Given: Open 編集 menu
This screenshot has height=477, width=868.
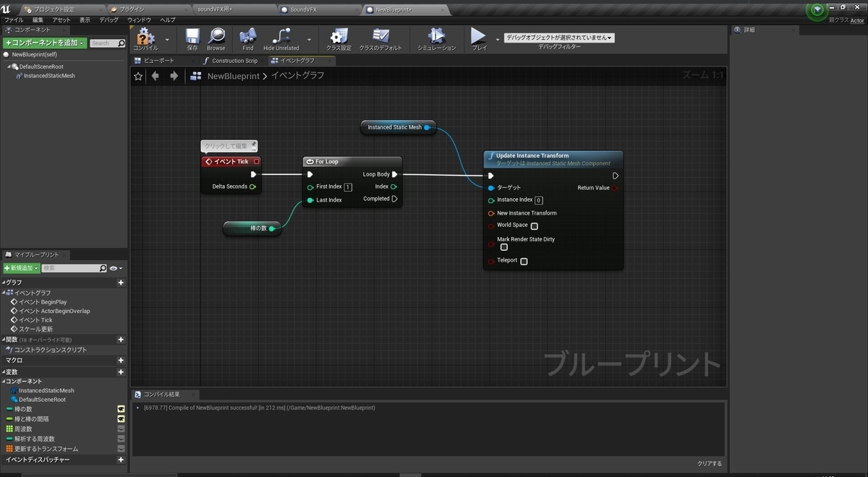Looking at the screenshot, I should tap(38, 20).
